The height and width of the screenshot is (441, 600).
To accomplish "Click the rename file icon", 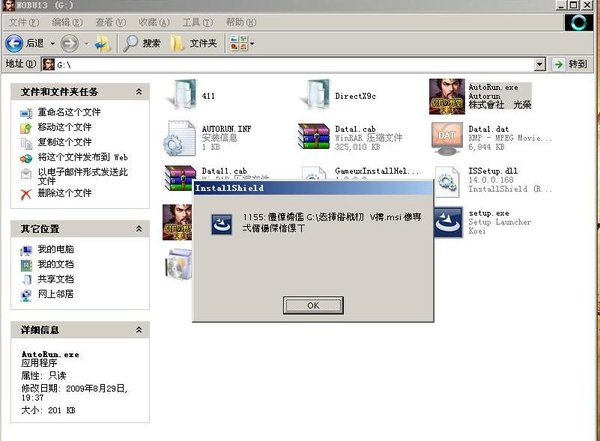I will tap(26, 113).
